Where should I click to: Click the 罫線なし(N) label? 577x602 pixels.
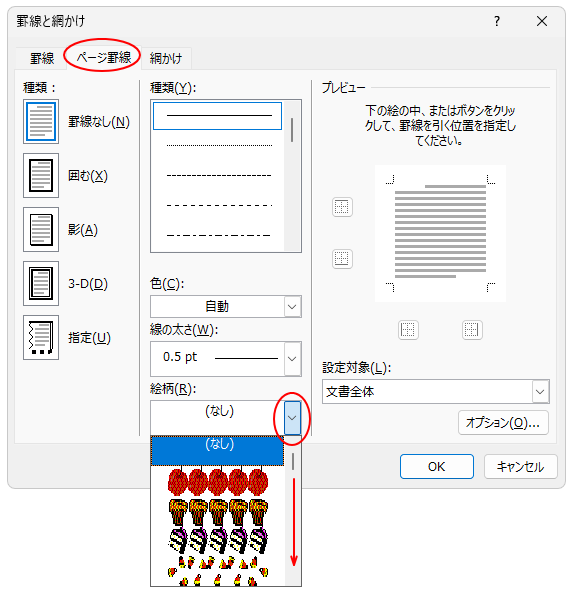pos(99,122)
